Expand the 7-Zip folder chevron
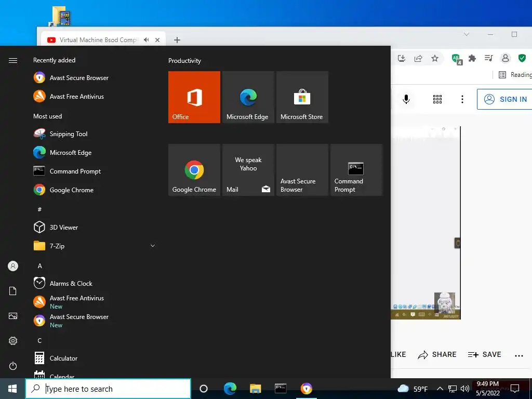This screenshot has width=532, height=399. tap(153, 246)
